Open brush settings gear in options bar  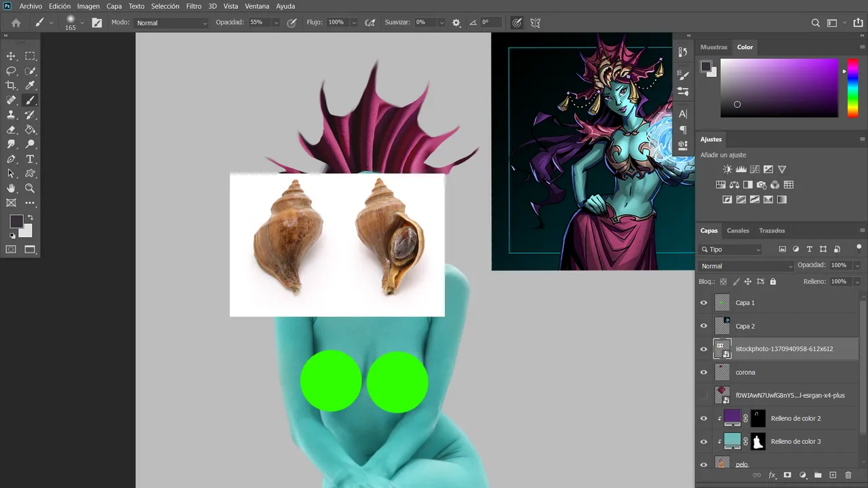(456, 23)
